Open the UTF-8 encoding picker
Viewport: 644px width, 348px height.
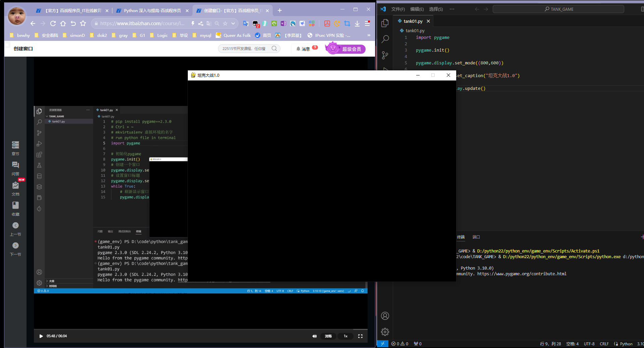[589, 344]
